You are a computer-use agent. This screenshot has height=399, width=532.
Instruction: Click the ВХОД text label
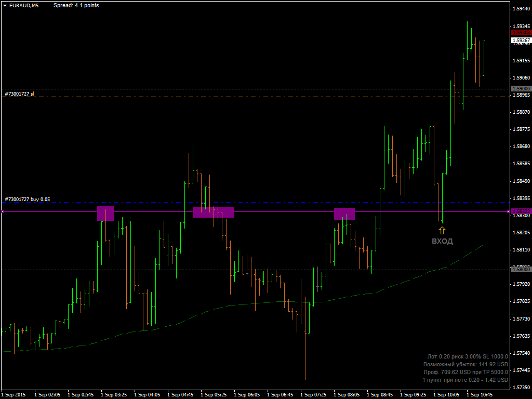pos(442,241)
